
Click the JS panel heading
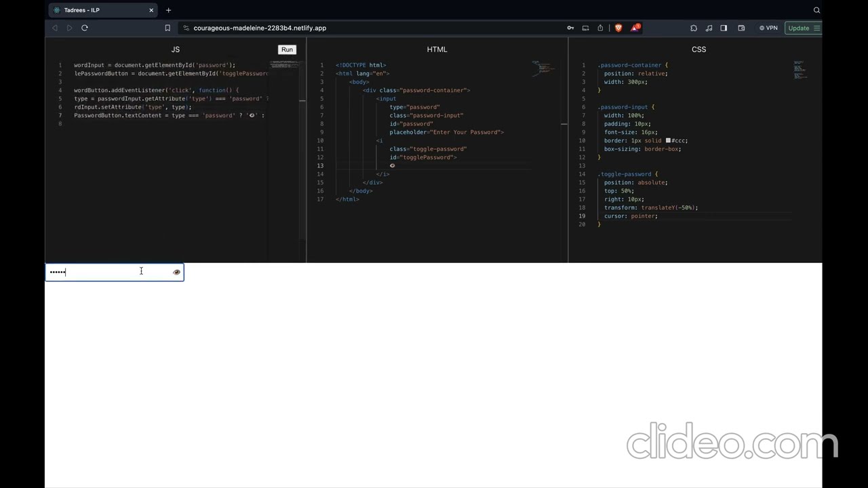176,49
